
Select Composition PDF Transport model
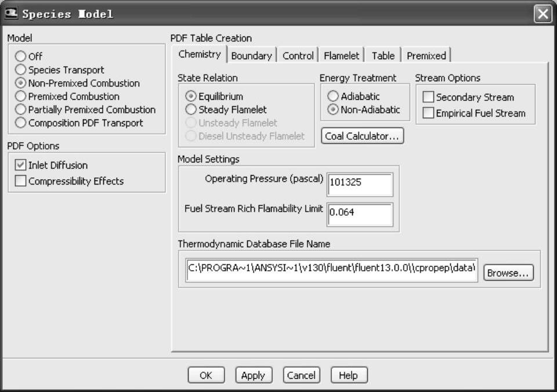click(x=21, y=122)
